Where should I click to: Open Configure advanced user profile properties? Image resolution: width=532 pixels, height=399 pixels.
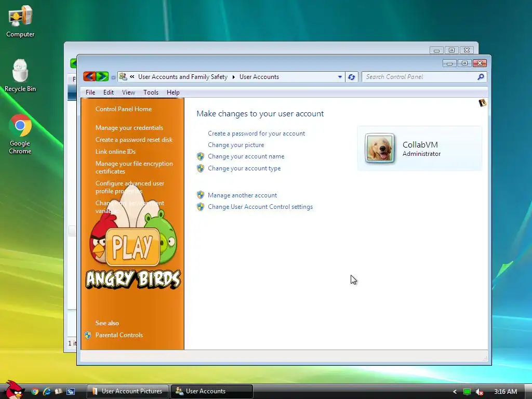point(129,187)
